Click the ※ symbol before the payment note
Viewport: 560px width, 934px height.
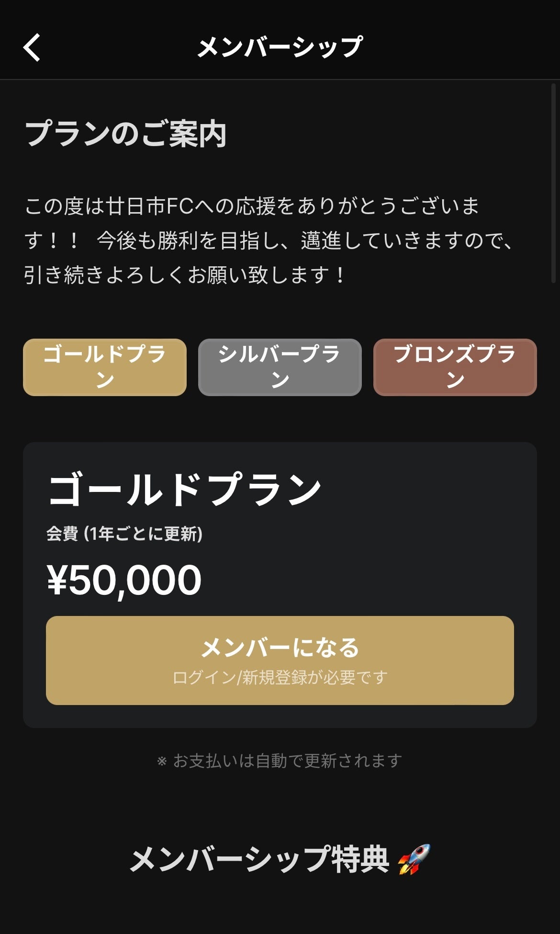[x=162, y=761]
